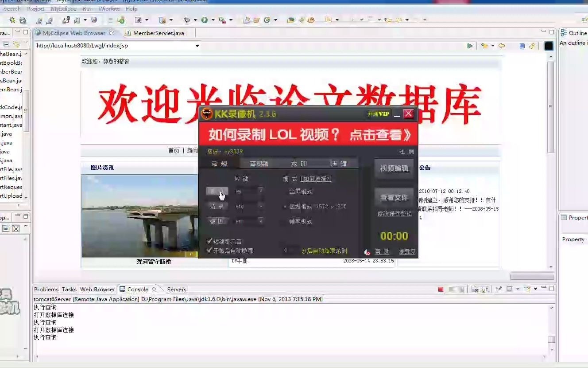The height and width of the screenshot is (368, 588).
Task: Click the black square icon in browser toolbar
Action: point(549,46)
